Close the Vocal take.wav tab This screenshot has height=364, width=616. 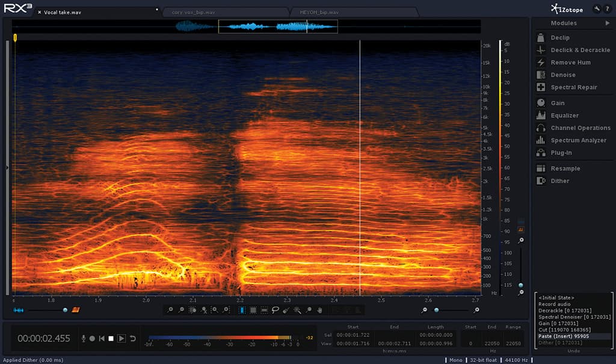point(39,12)
